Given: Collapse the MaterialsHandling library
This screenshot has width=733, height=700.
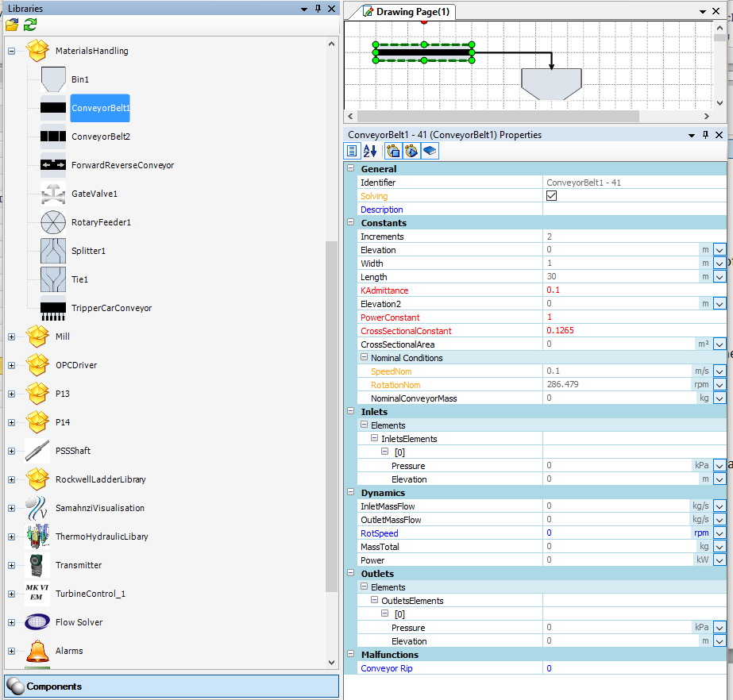Looking at the screenshot, I should [x=12, y=51].
